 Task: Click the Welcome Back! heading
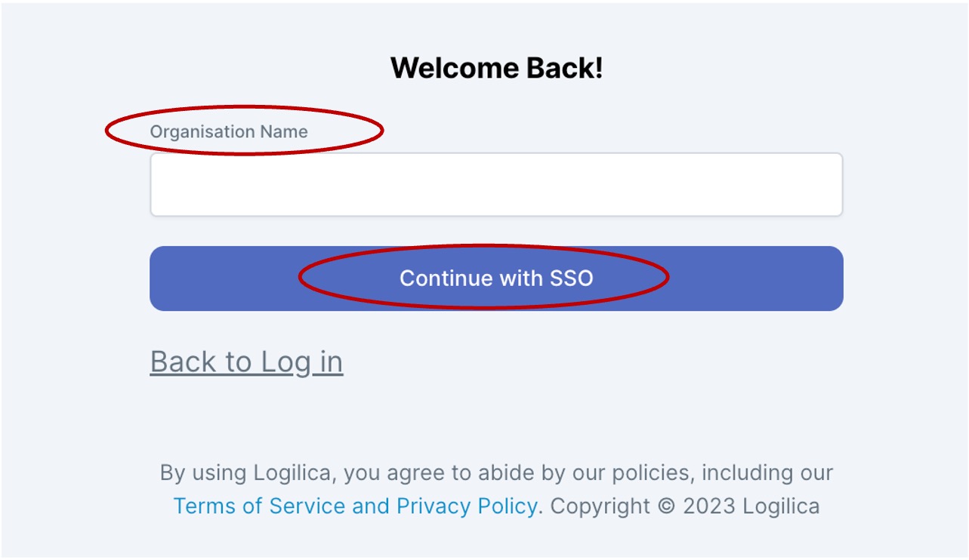coord(496,69)
